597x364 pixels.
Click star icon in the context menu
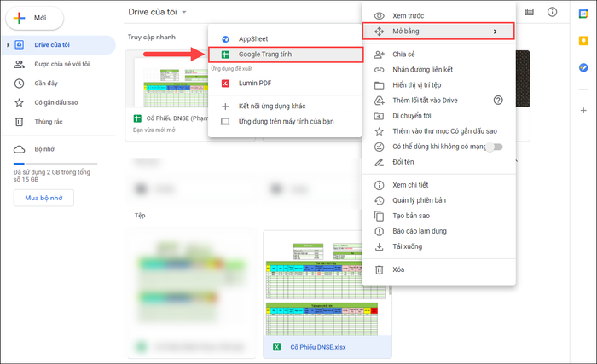tap(379, 131)
